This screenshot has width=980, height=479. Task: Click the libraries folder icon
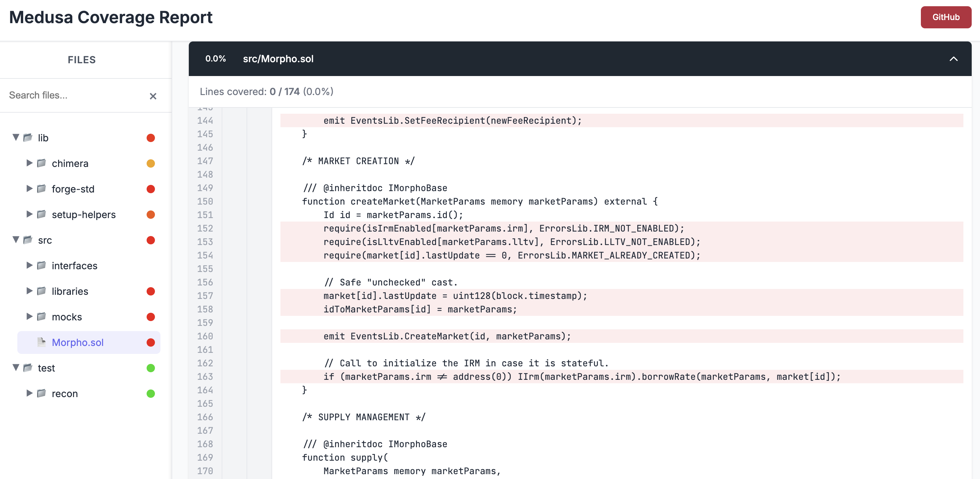click(41, 291)
